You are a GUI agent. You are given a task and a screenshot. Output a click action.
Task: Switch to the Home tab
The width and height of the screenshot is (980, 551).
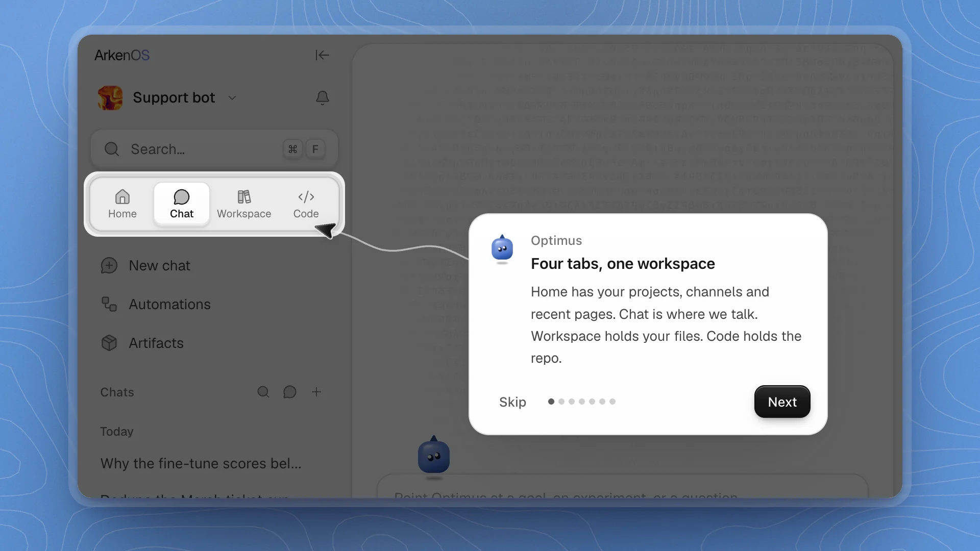pyautogui.click(x=122, y=204)
